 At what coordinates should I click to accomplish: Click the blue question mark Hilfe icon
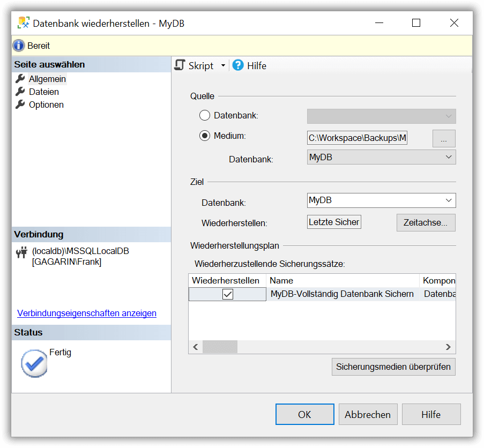point(238,65)
